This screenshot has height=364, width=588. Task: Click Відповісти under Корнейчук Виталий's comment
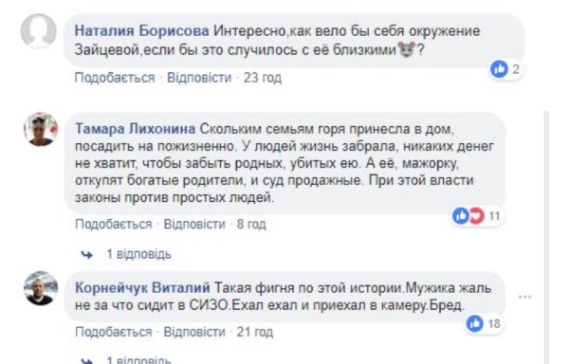pyautogui.click(x=194, y=332)
